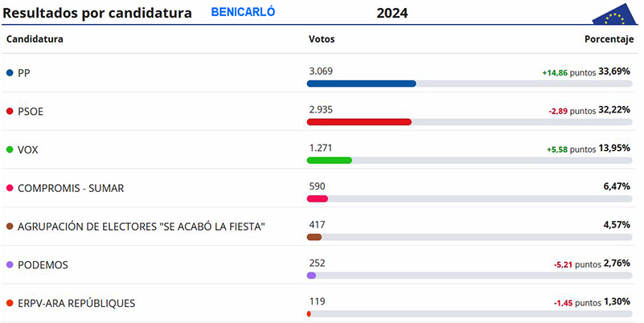Select the PSOE candidature name
Screen dimensions: 644x323
coord(31,112)
